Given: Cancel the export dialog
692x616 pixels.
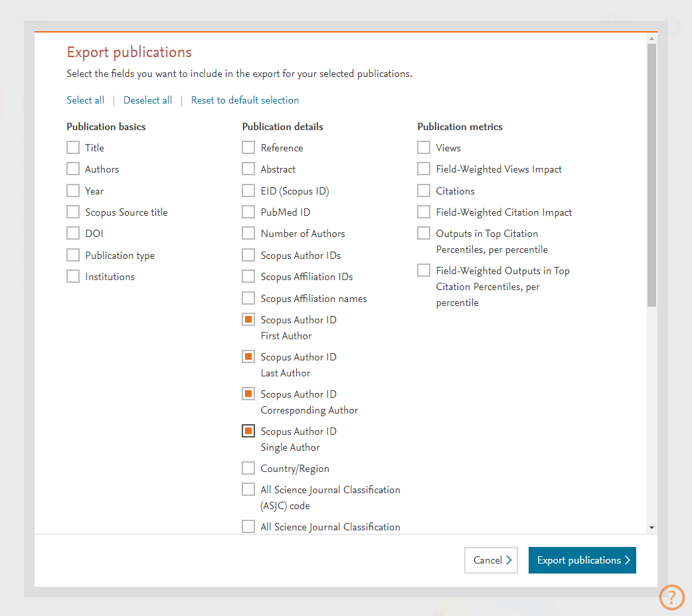Looking at the screenshot, I should [491, 560].
